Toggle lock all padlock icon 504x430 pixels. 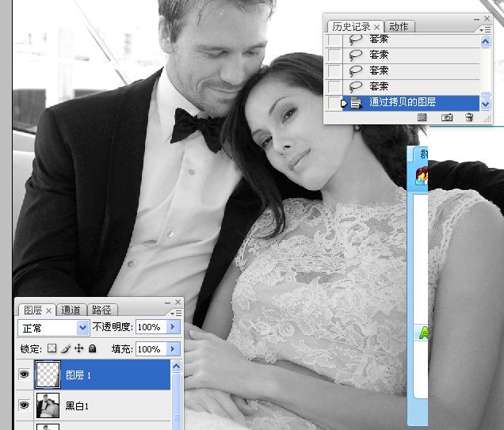[92, 348]
